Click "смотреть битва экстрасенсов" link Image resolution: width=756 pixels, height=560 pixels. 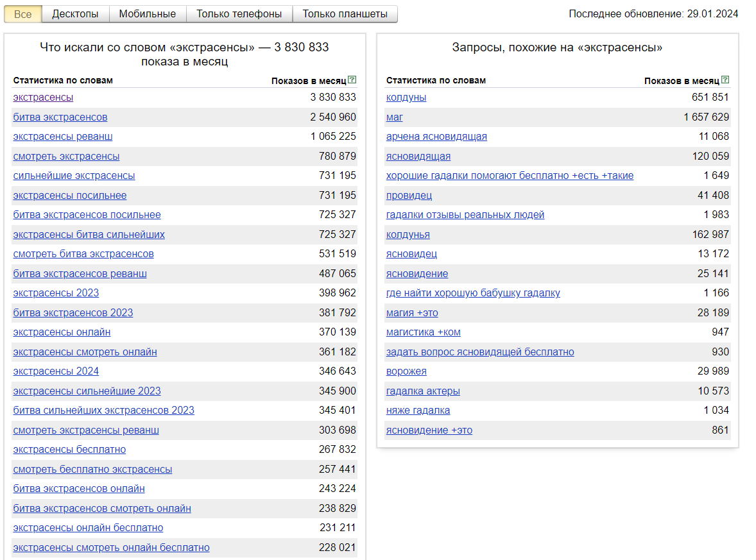(83, 253)
